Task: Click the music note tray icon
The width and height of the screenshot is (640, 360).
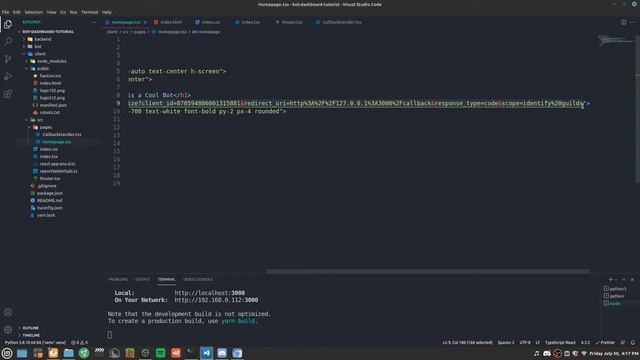Action: [x=536, y=353]
